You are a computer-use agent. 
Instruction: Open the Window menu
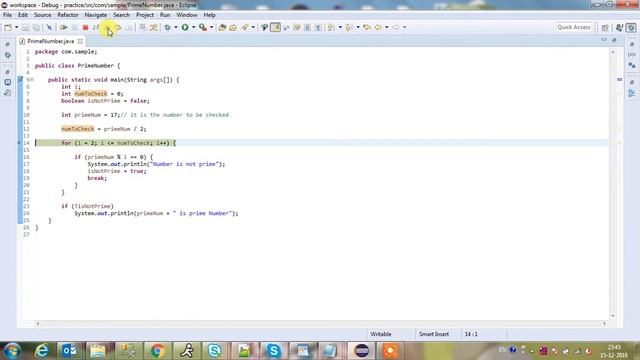point(187,15)
